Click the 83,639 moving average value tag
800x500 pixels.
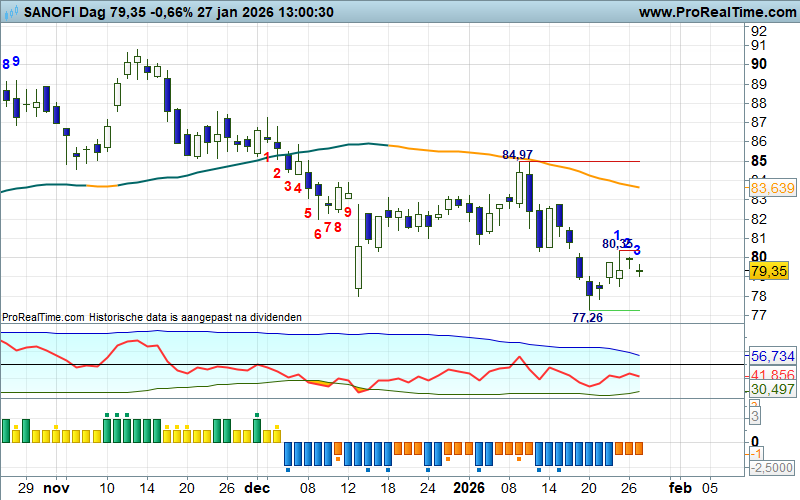pos(771,188)
